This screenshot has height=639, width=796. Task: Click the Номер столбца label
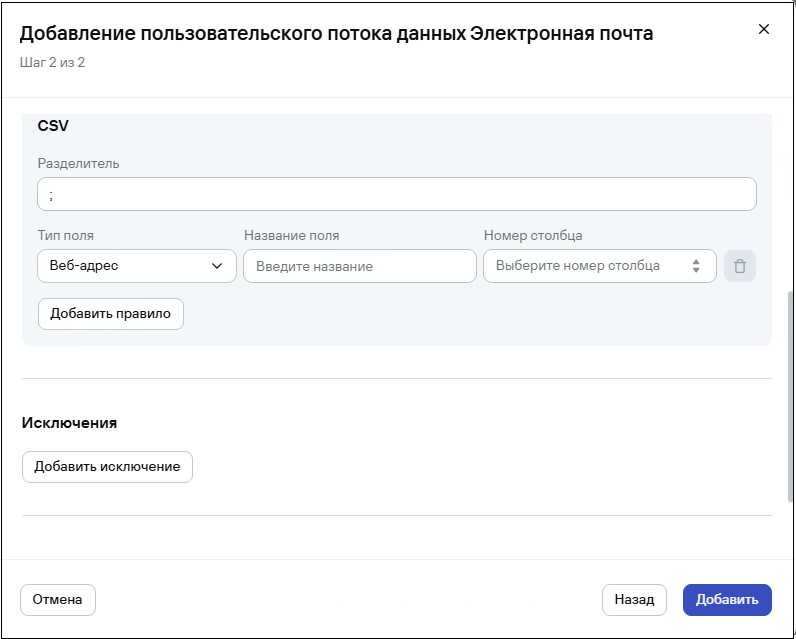(533, 236)
